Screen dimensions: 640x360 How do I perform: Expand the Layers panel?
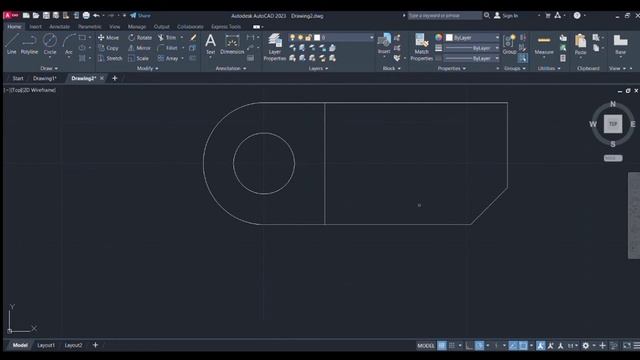318,69
